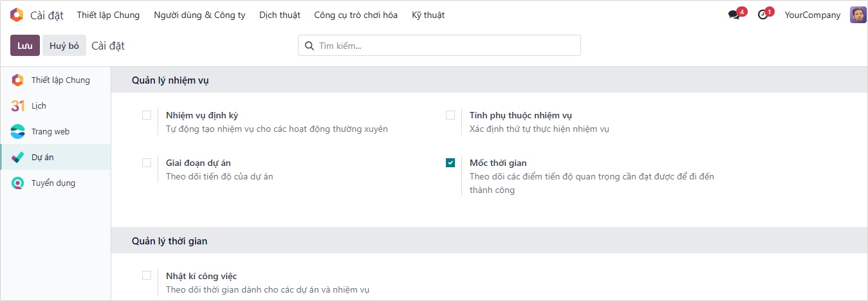Click the Lưu save button
Image resolution: width=868 pixels, height=301 pixels.
pos(25,46)
